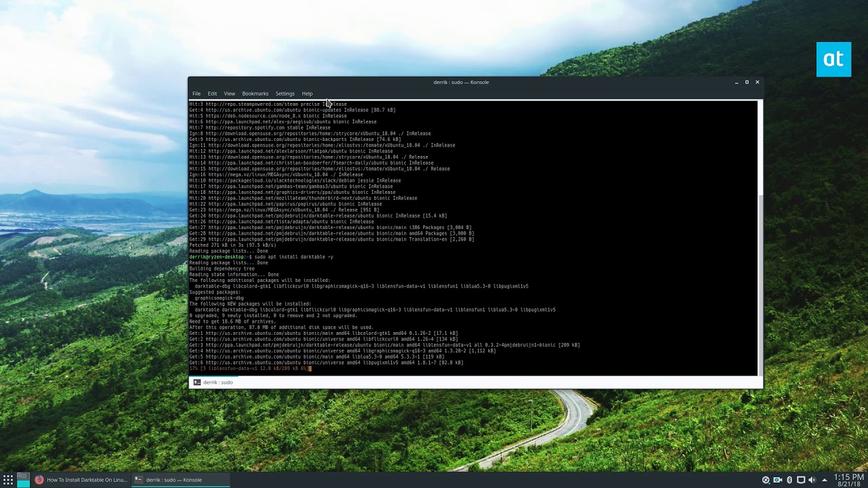Open the Help menu in Konsole
This screenshot has width=868, height=488.
(x=307, y=94)
